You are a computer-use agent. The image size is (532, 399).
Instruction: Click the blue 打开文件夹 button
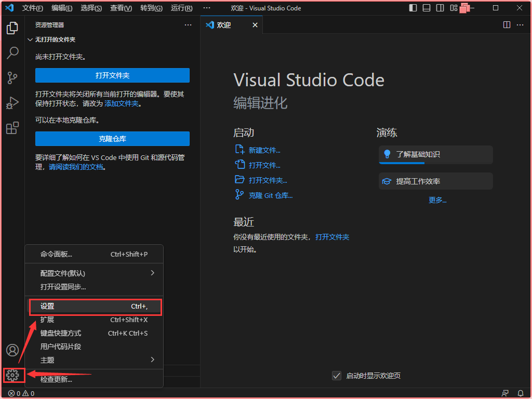(x=112, y=75)
